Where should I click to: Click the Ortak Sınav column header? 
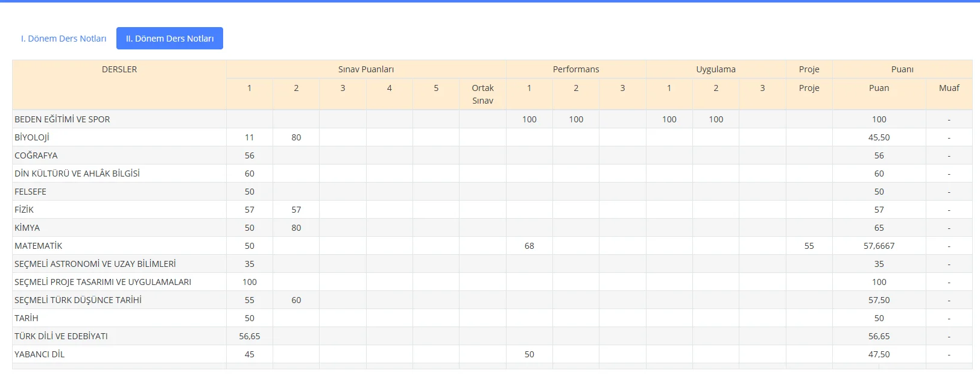click(x=482, y=94)
